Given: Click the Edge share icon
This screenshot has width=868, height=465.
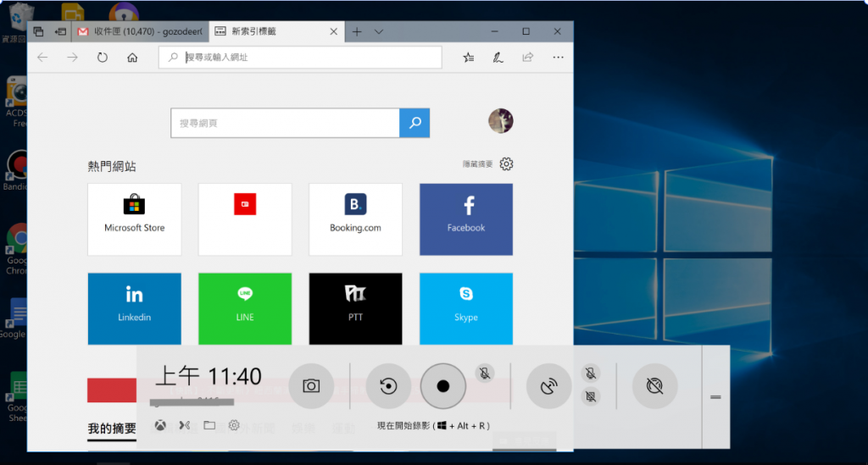Looking at the screenshot, I should [x=527, y=58].
